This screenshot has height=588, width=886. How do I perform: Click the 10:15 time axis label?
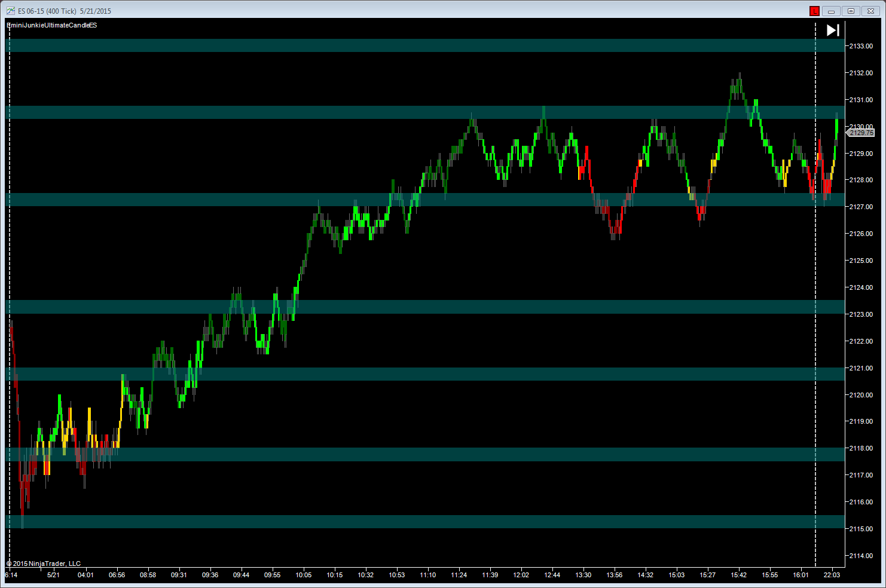[x=334, y=575]
